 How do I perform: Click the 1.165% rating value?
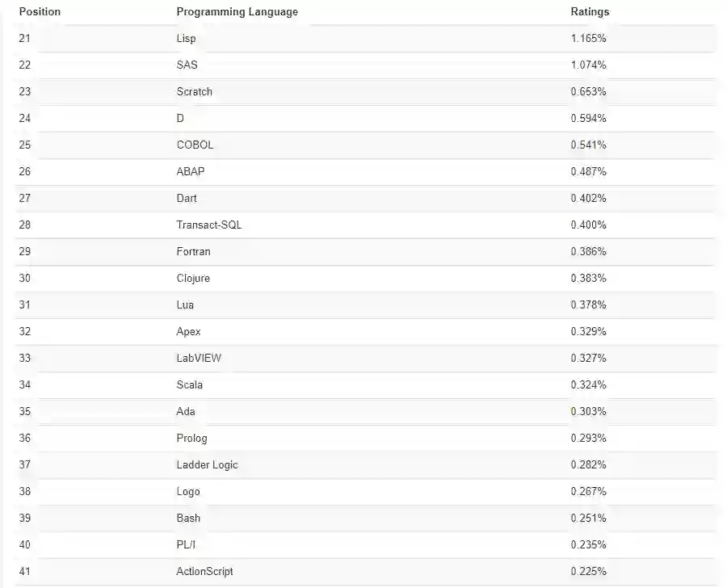tap(588, 38)
